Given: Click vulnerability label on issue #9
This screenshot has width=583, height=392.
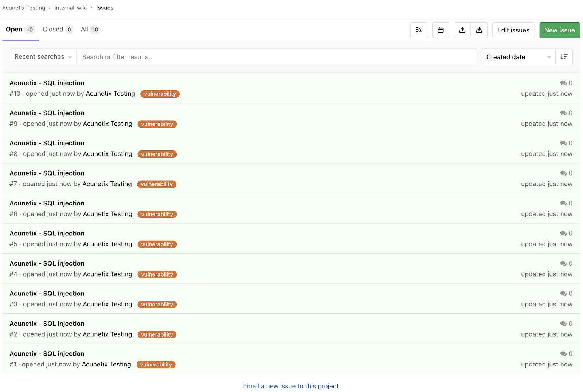Looking at the screenshot, I should pos(157,124).
